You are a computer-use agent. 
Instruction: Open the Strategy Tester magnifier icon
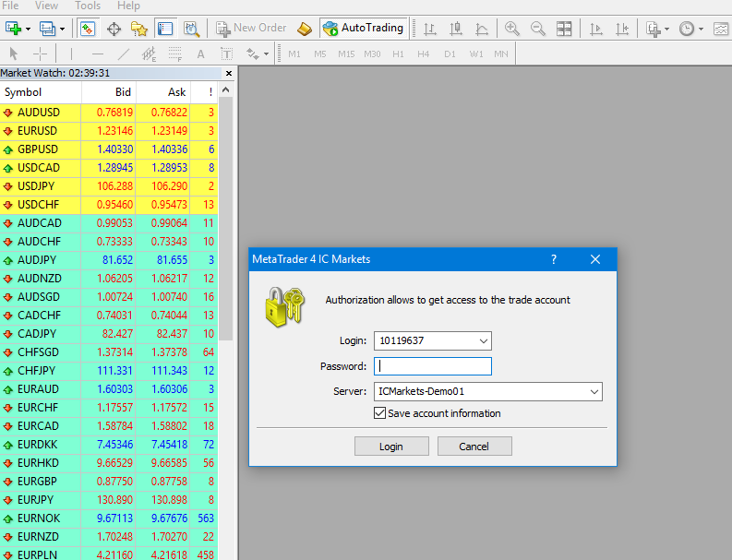[x=191, y=29]
